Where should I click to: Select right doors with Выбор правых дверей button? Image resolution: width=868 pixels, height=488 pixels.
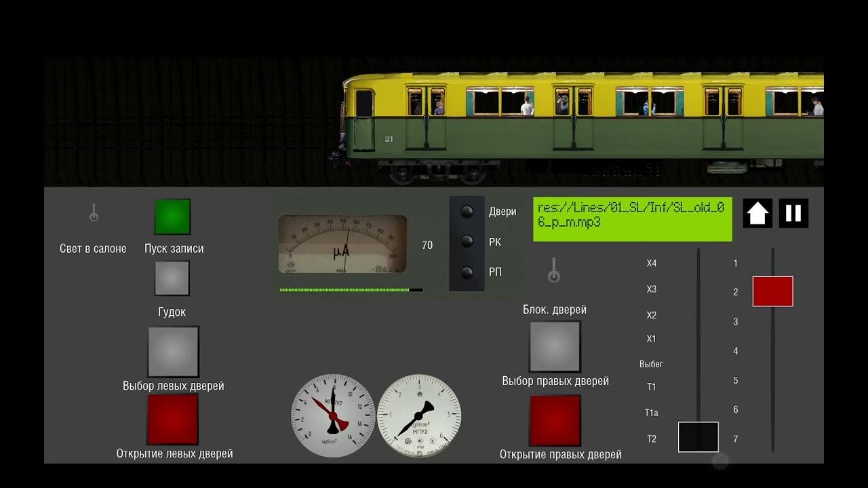(x=555, y=346)
